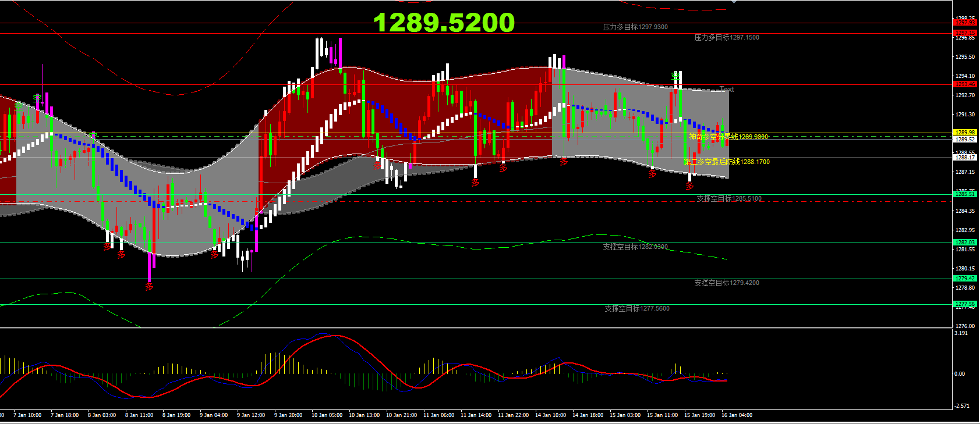Click the 8 Jan 11:00 time label
Image resolution: width=980 pixels, height=424 pixels.
point(139,415)
